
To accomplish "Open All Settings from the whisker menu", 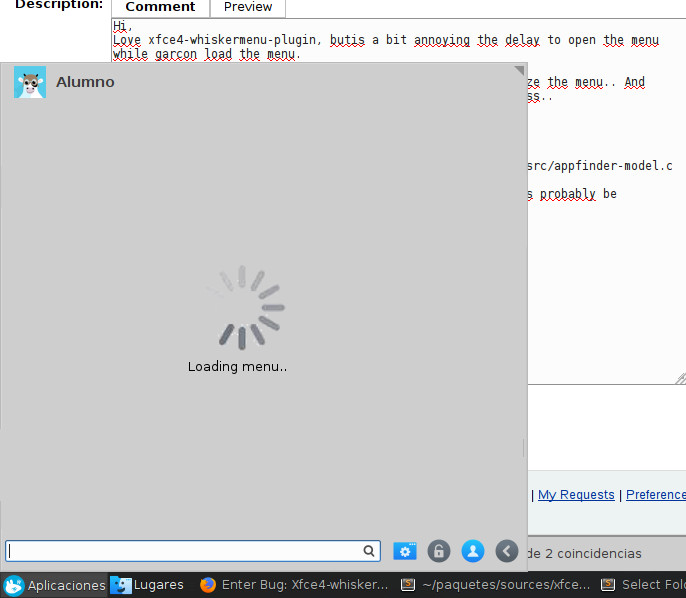I will click(405, 551).
